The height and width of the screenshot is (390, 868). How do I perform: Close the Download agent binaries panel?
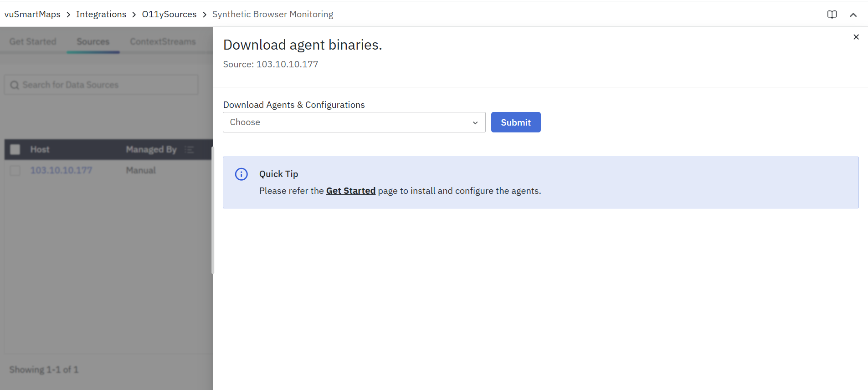(x=856, y=37)
